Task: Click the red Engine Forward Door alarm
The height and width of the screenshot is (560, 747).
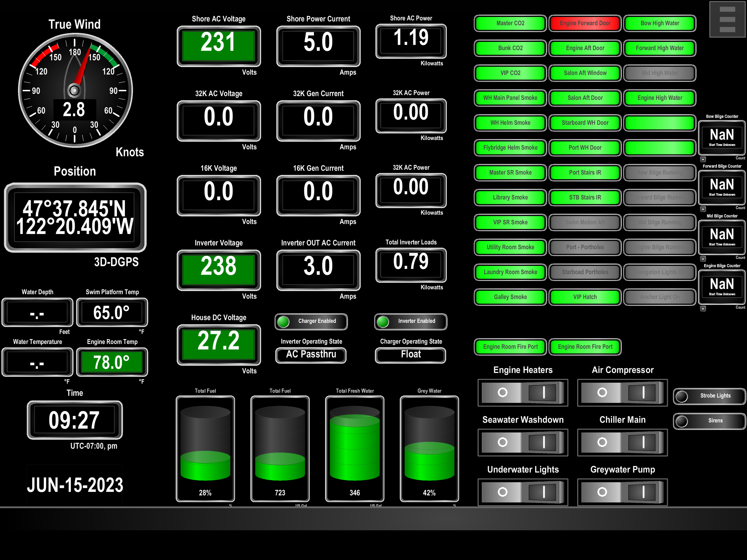Action: (x=585, y=23)
